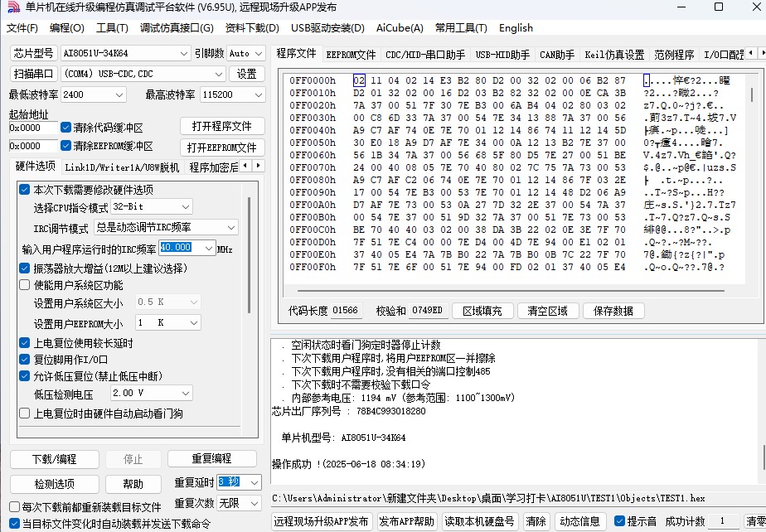Switch to the Keil仿真设置 tab
The width and height of the screenshot is (766, 532).
pyautogui.click(x=614, y=55)
